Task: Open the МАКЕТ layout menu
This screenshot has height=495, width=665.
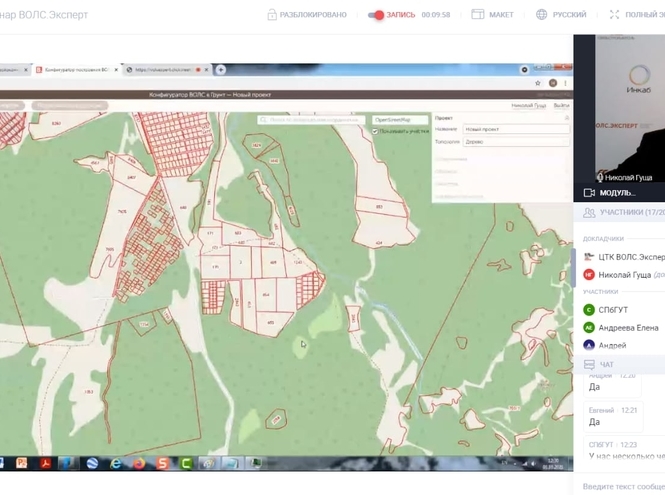Action: [x=478, y=15]
